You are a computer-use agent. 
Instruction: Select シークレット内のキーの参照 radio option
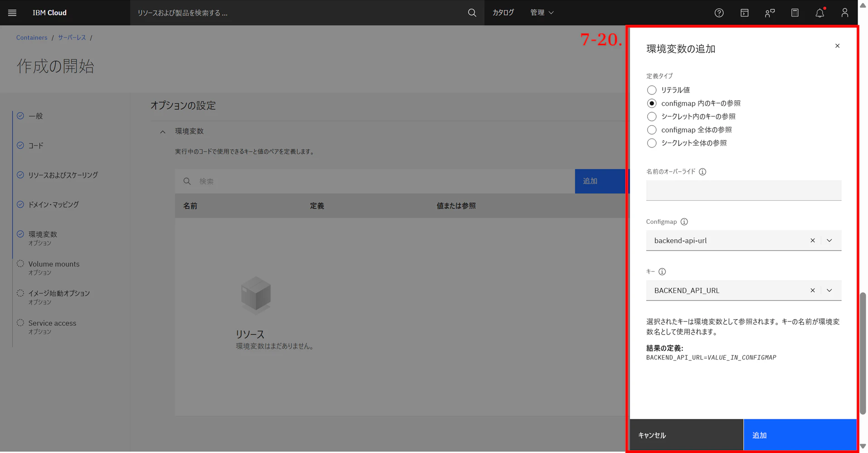(x=651, y=117)
